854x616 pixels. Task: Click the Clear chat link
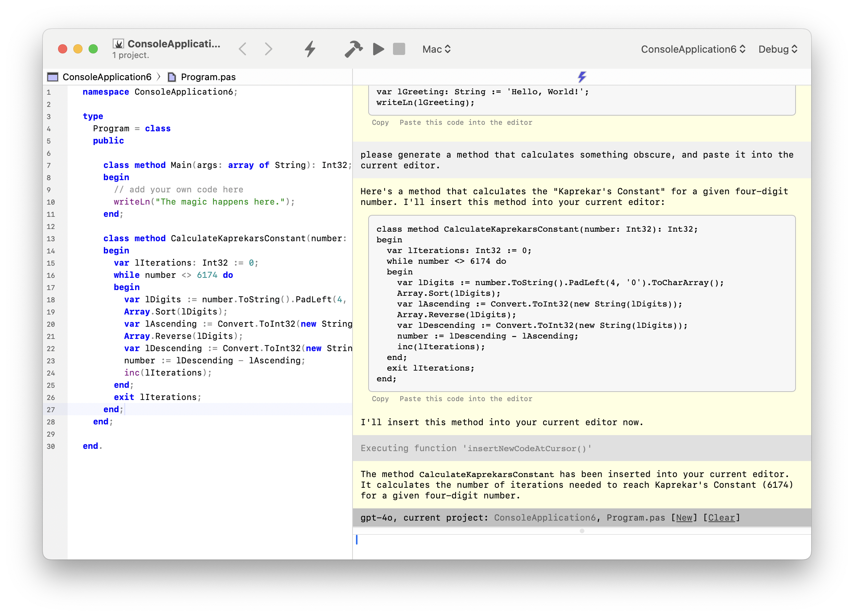(x=721, y=518)
